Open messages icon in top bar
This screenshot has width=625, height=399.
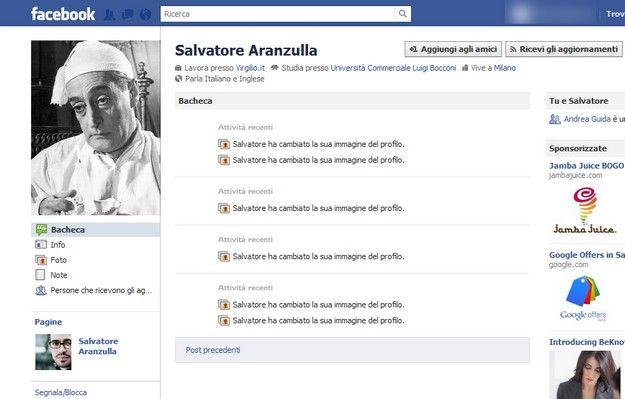tap(128, 15)
